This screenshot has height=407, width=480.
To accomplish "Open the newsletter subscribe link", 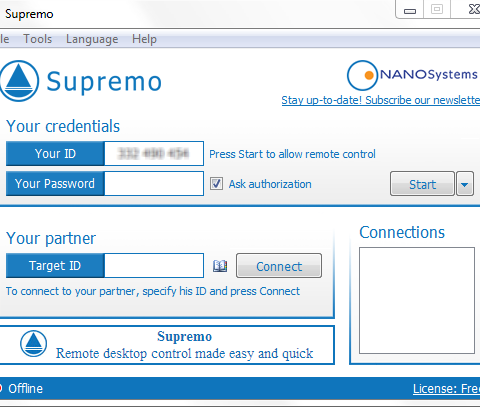I will (x=381, y=100).
